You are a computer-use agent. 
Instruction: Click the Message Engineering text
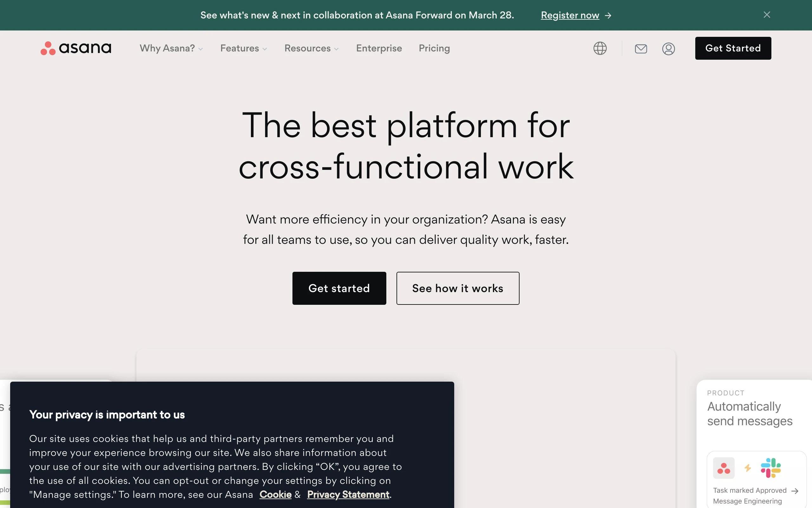747,501
